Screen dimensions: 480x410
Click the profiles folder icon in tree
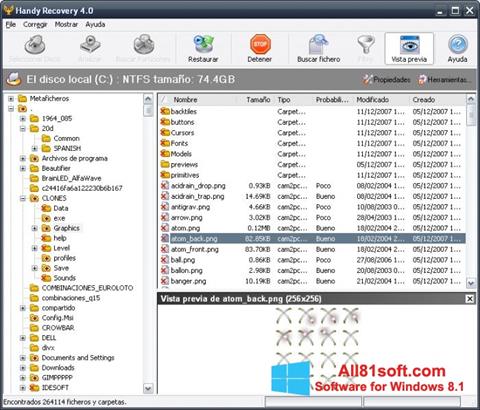click(x=46, y=258)
